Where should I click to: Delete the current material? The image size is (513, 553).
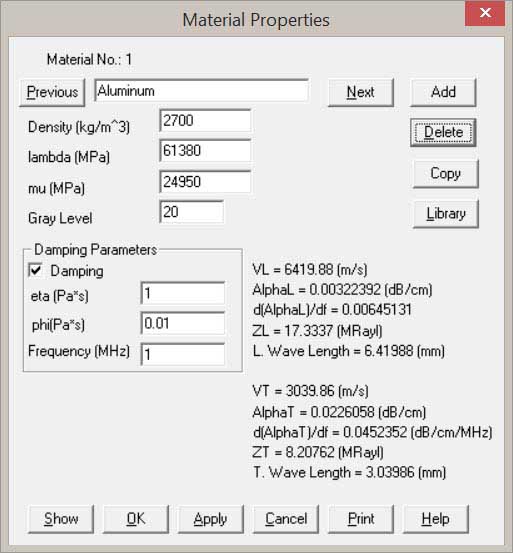click(443, 133)
